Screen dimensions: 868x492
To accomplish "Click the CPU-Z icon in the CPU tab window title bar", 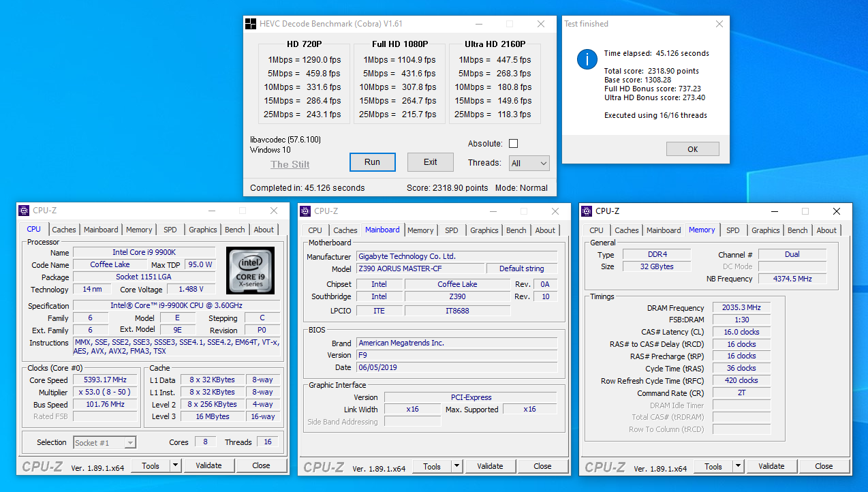I will pos(24,211).
